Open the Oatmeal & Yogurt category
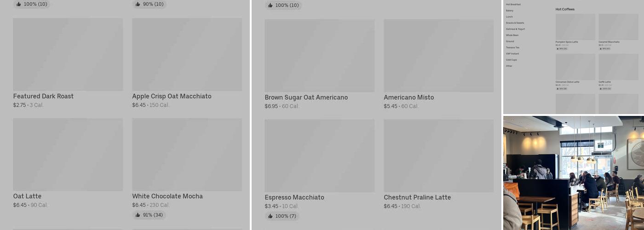 pyautogui.click(x=515, y=29)
